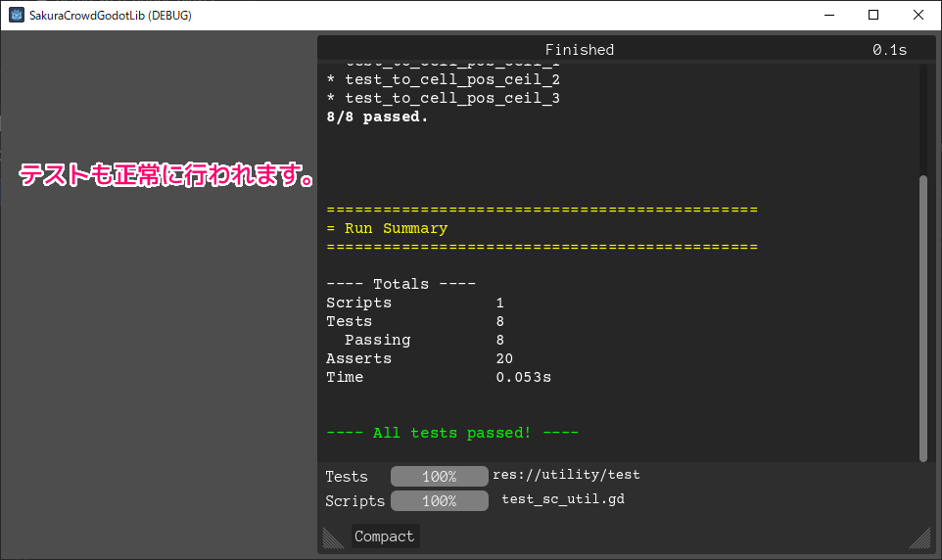This screenshot has height=560, width=942.
Task: Close the SakuraCrowdGodotLib window
Action: [918, 15]
